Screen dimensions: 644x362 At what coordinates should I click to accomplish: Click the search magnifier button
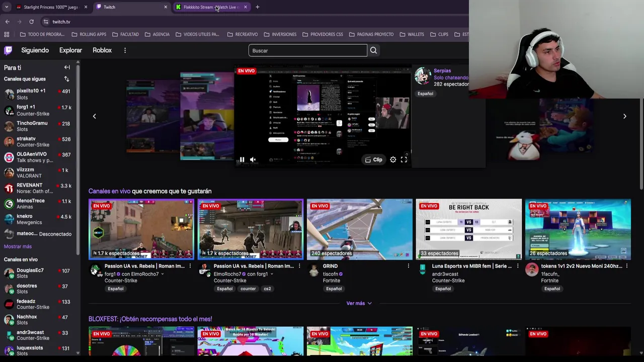coord(373,50)
